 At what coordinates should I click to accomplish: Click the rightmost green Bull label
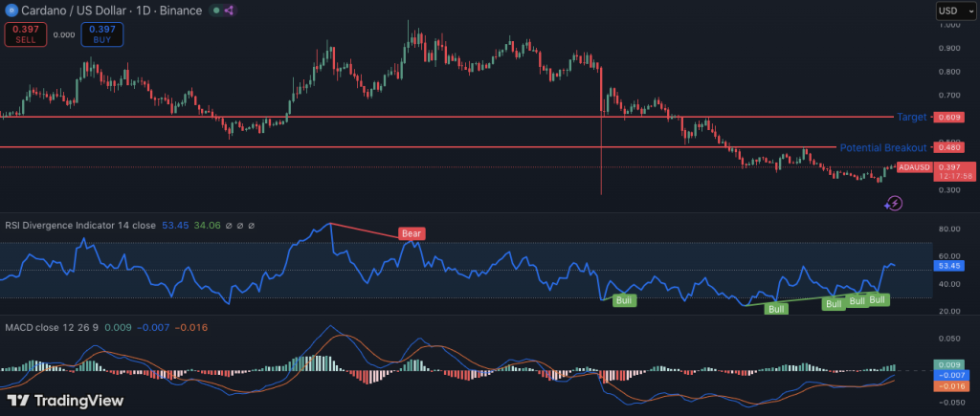tap(878, 299)
